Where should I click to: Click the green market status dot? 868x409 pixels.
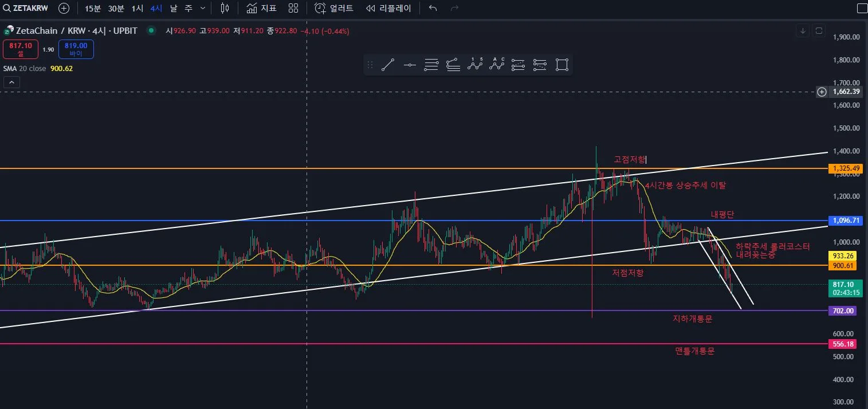tap(151, 30)
